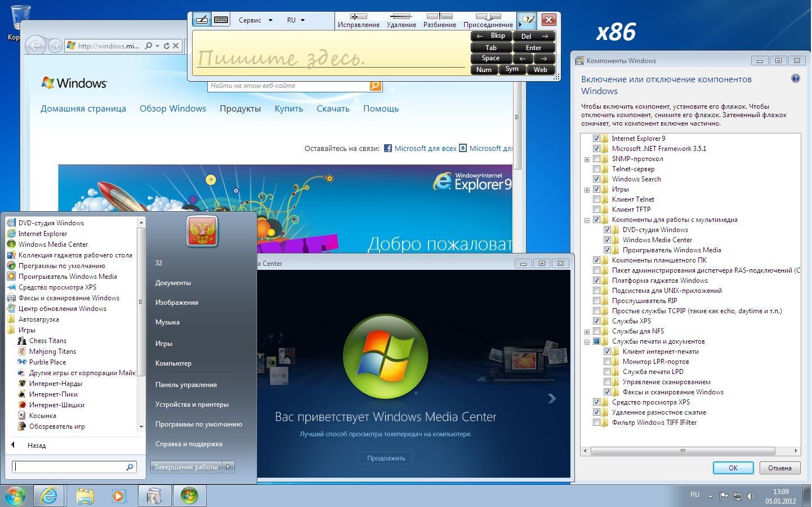Collapse Компоненты для работы с мультимедиа node
This screenshot has height=507, width=812.
pyautogui.click(x=587, y=220)
